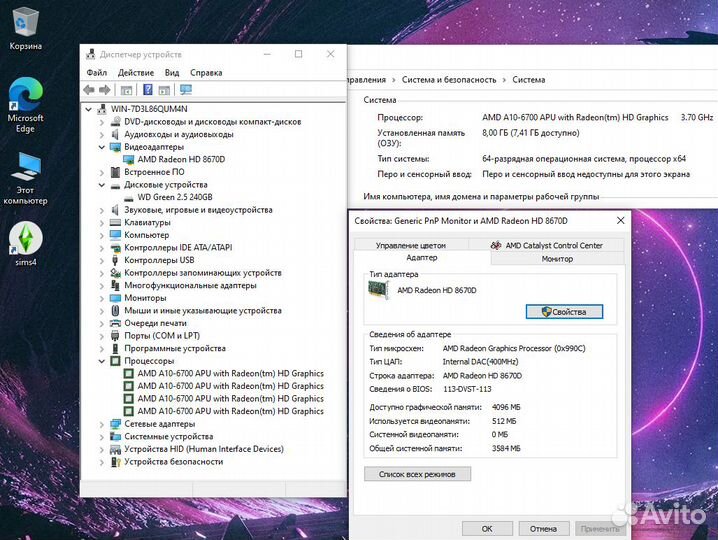This screenshot has height=540, width=718.
Task: Expand Звуковые, игровые и видеоустройства branch
Action: [102, 210]
